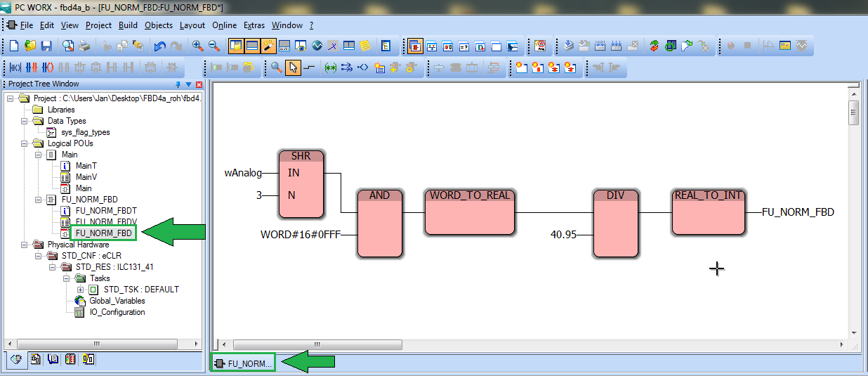Toggle the Edit Wizard wand button
Screen dimensions: 868x376
pyautogui.click(x=268, y=46)
